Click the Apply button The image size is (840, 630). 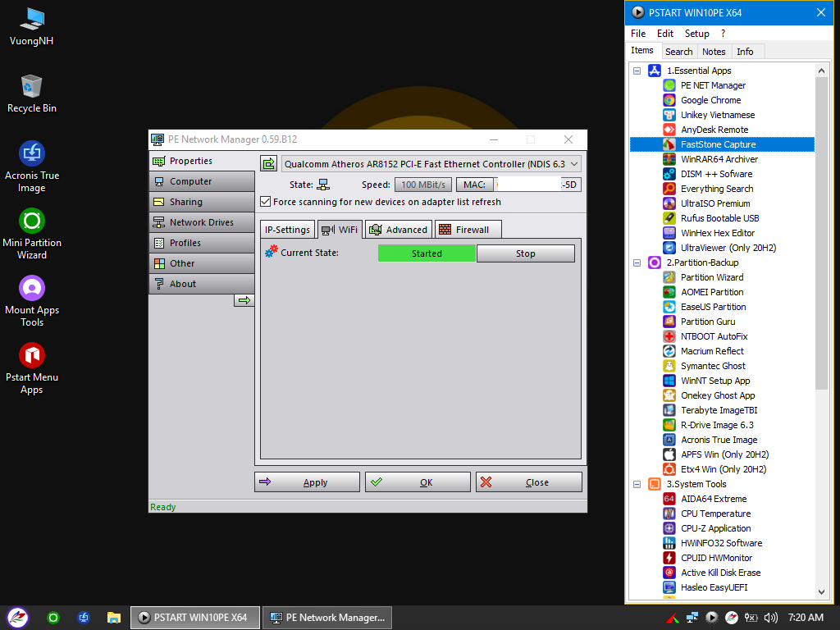coord(307,482)
